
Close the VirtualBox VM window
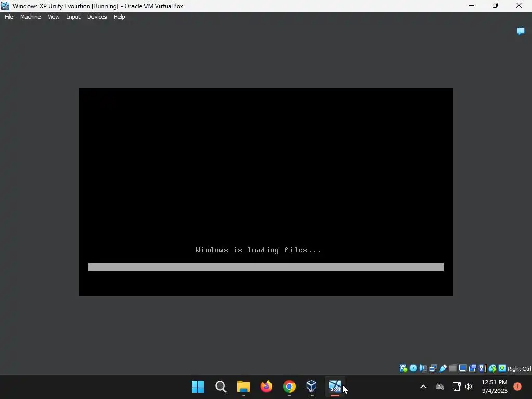(x=519, y=6)
